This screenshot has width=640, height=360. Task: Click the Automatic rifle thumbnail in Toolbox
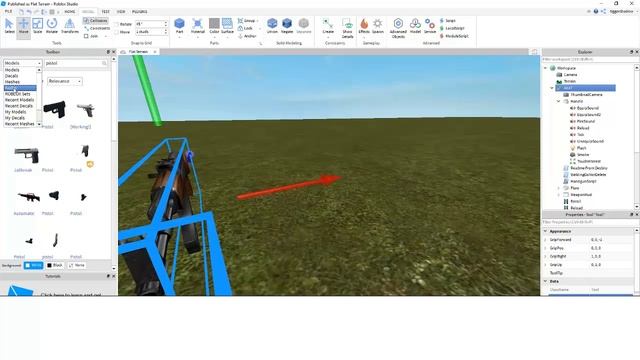(29, 198)
